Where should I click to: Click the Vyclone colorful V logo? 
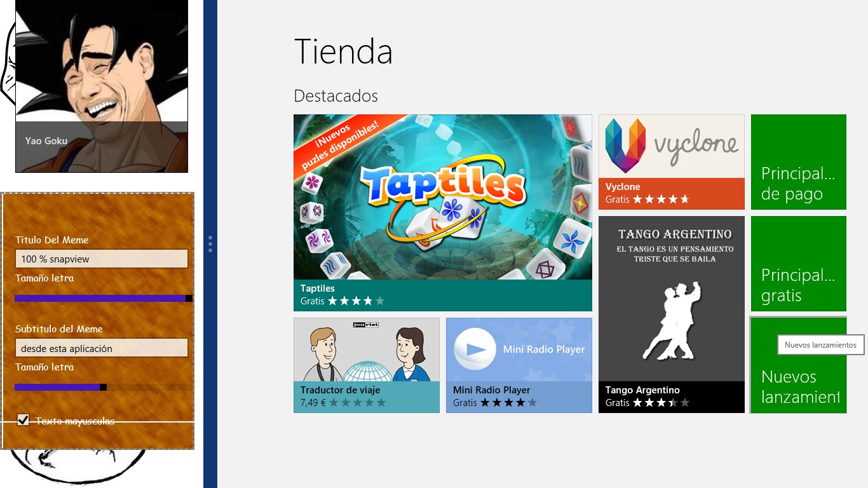point(625,146)
